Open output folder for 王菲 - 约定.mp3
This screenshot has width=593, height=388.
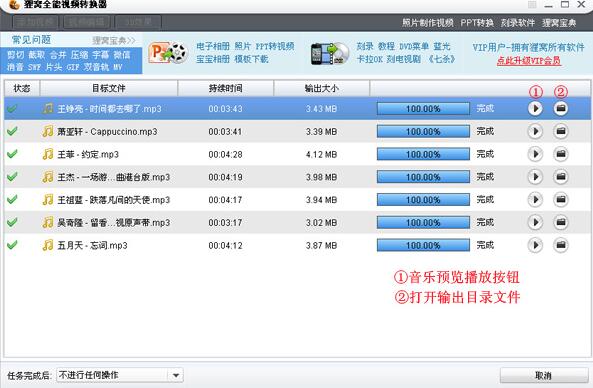coord(560,154)
